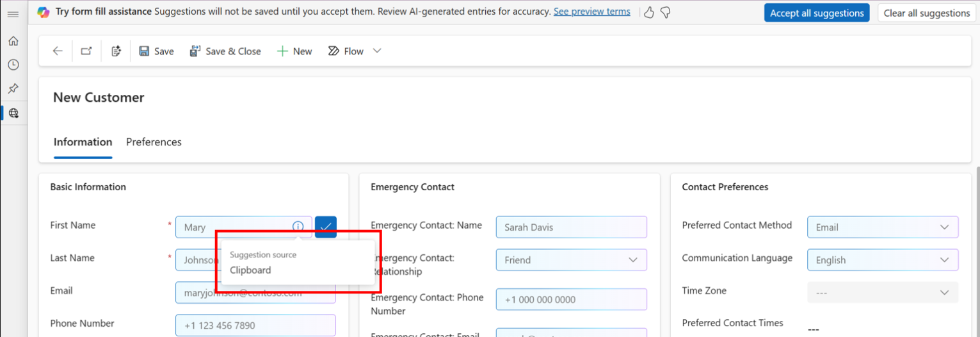
Task: Click thumbs up feedback icon
Action: pyautogui.click(x=649, y=12)
